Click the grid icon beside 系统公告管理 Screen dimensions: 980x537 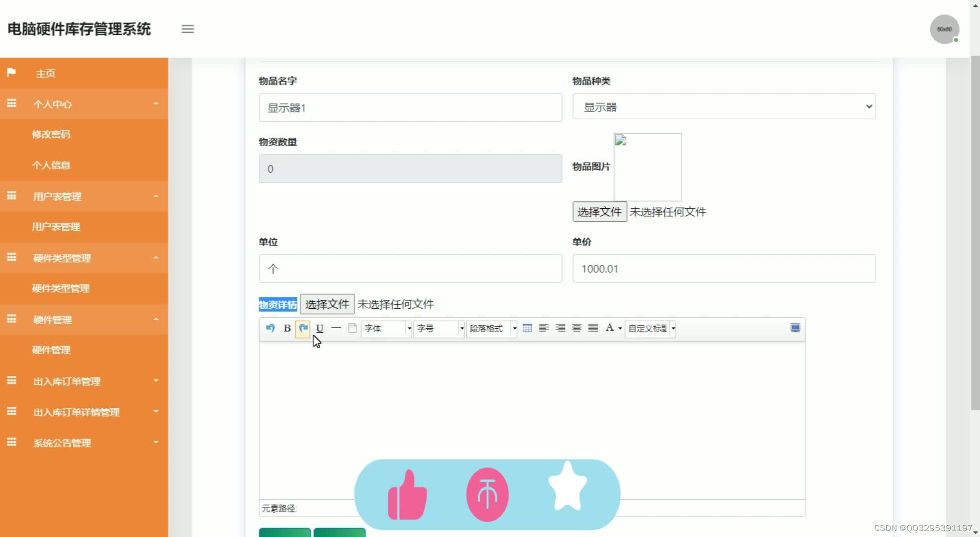coord(11,443)
